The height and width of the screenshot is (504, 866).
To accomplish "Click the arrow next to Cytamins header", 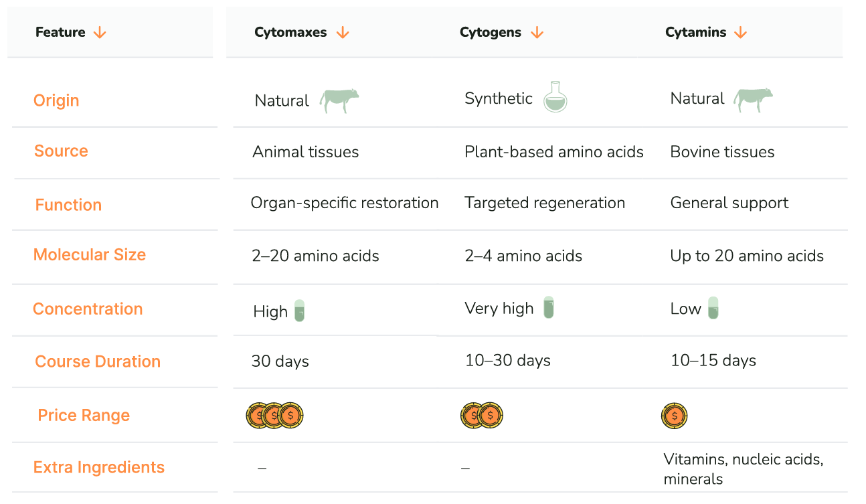I will tap(740, 33).
